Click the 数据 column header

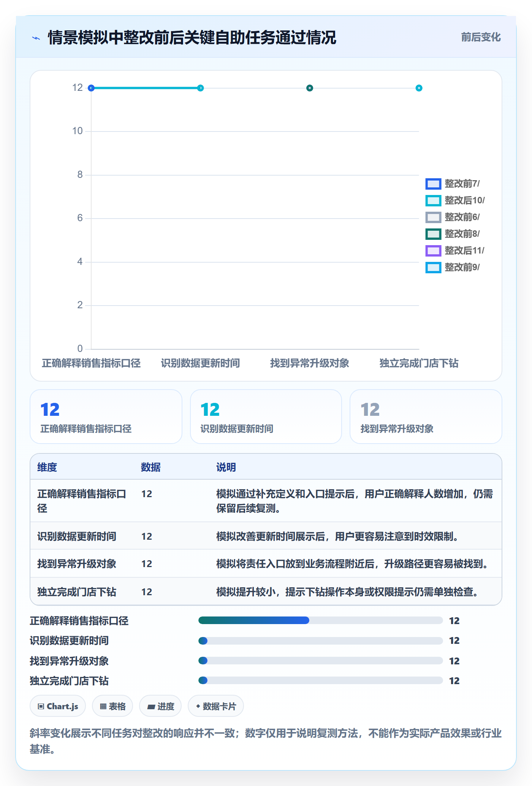point(151,467)
